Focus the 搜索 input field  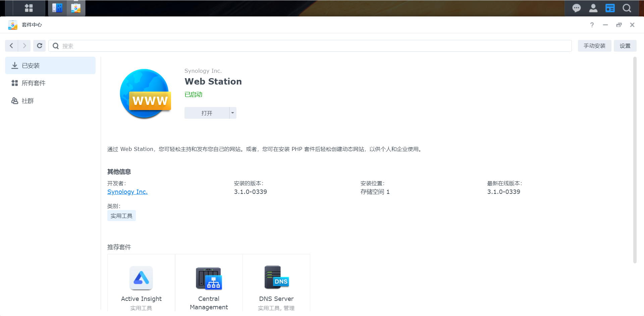point(310,46)
